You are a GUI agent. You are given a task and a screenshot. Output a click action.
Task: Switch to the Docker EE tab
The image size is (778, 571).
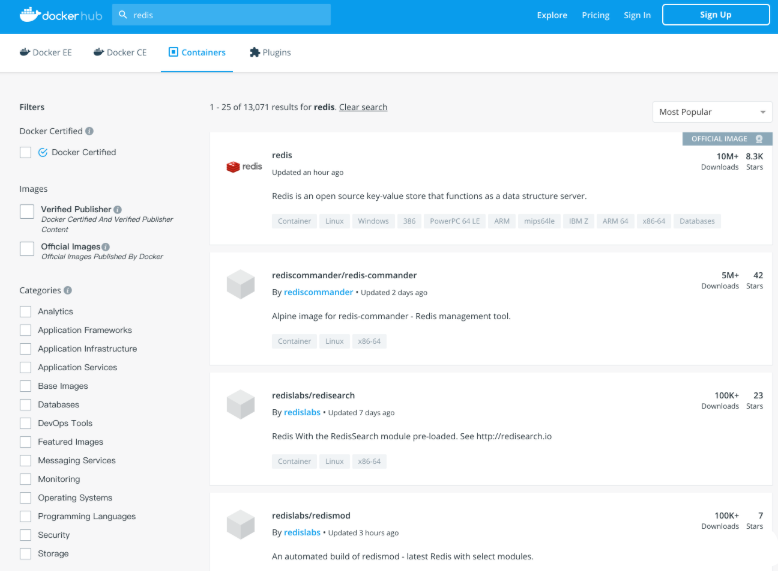tap(46, 52)
